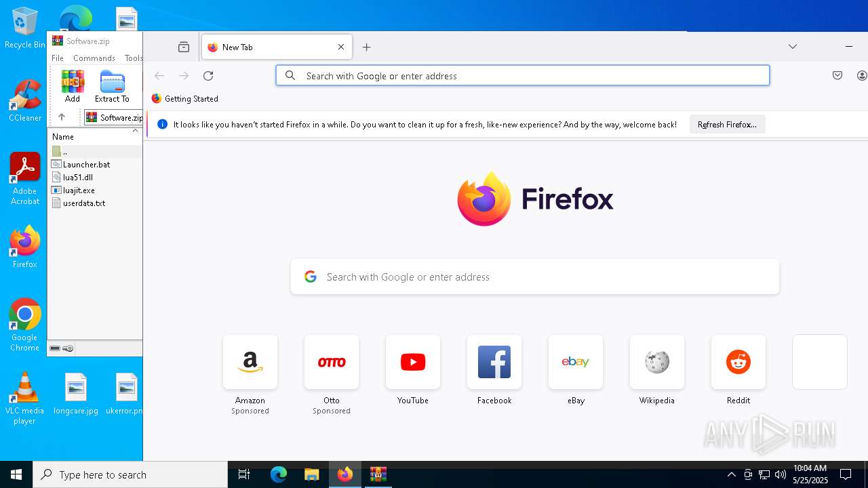The height and width of the screenshot is (488, 868).
Task: Minimize the Firefox window
Action: point(849,47)
